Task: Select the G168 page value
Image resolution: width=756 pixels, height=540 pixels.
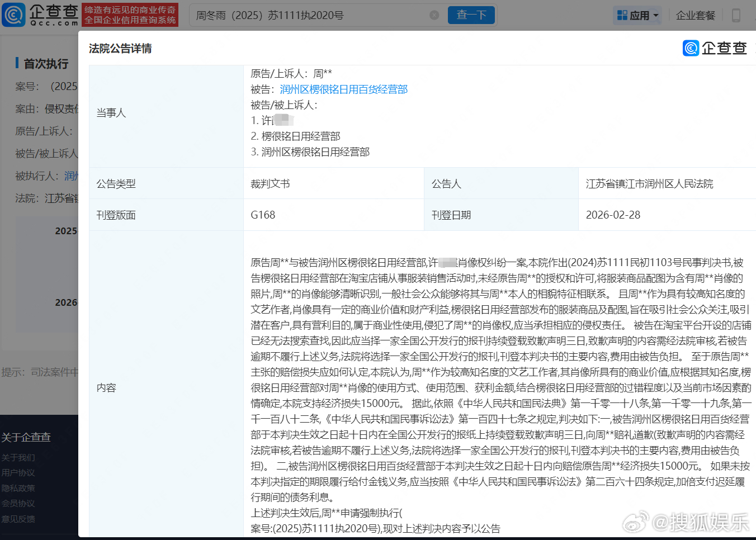Action: pos(263,215)
